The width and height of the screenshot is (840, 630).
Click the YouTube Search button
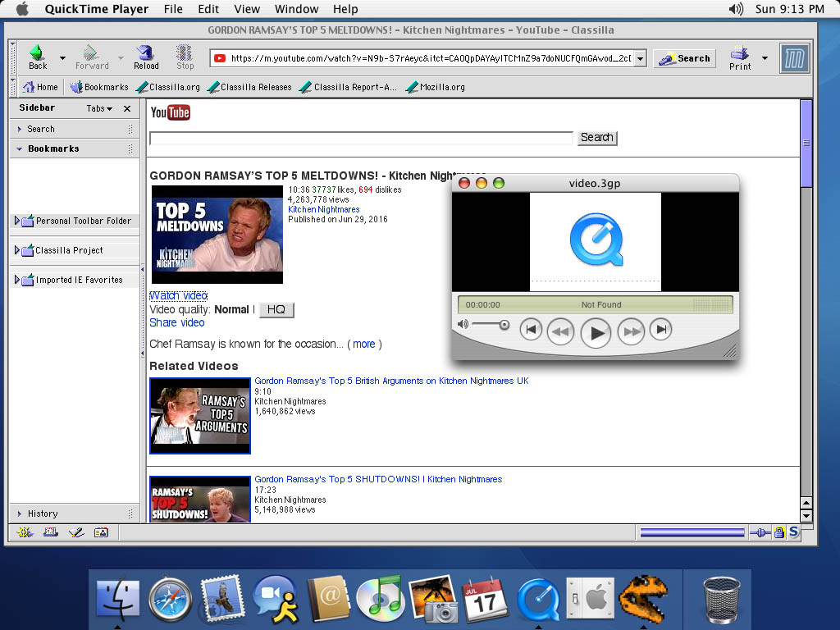[597, 138]
